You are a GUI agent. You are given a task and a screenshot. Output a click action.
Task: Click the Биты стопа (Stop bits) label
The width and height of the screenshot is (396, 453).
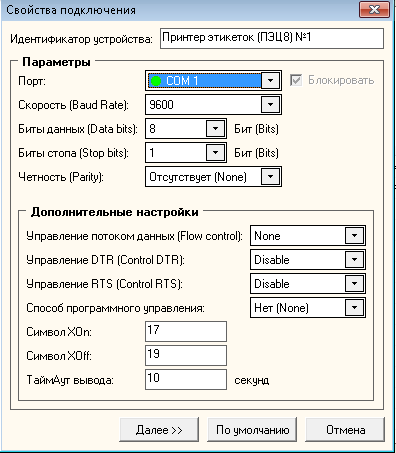coord(73,153)
